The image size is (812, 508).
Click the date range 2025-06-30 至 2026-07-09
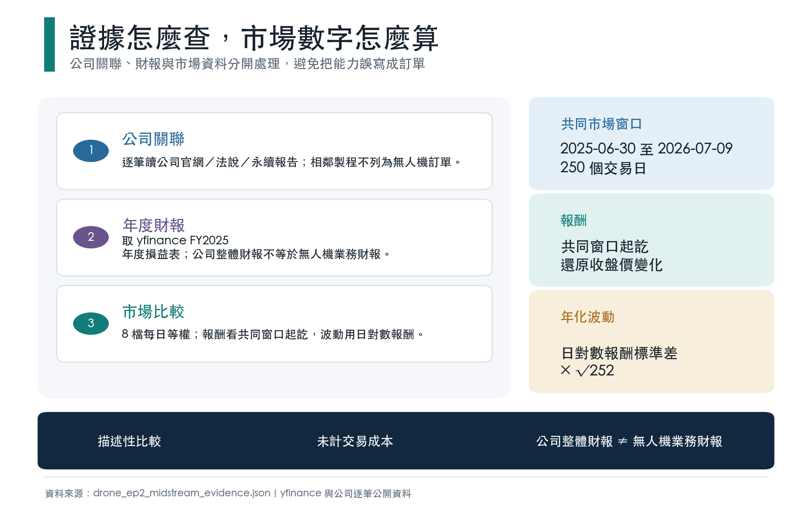point(647,149)
